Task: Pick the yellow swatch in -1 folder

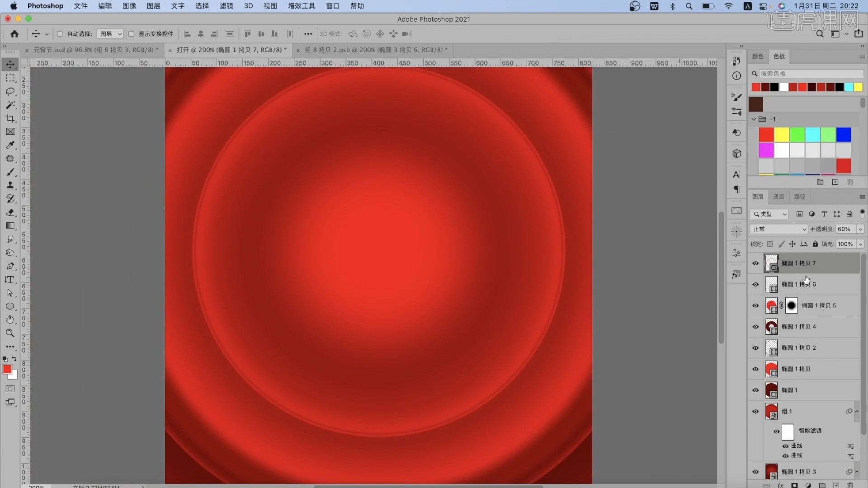Action: 782,135
